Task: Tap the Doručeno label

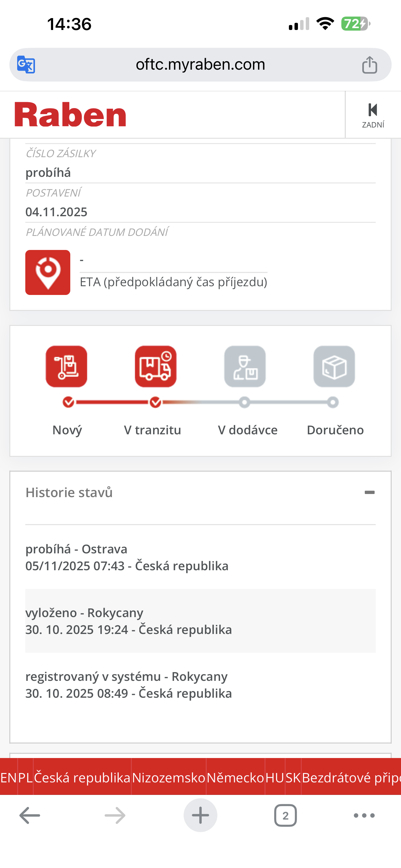Action: 335,430
